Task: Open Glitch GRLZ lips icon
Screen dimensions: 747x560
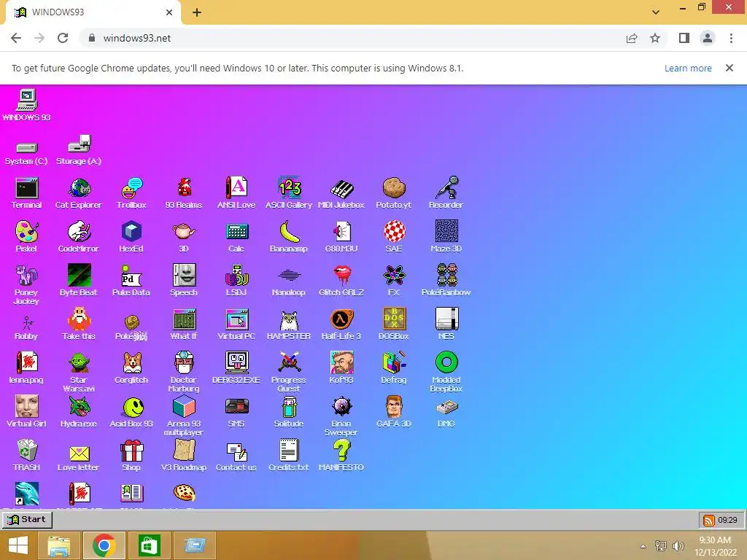Action: [x=341, y=281]
